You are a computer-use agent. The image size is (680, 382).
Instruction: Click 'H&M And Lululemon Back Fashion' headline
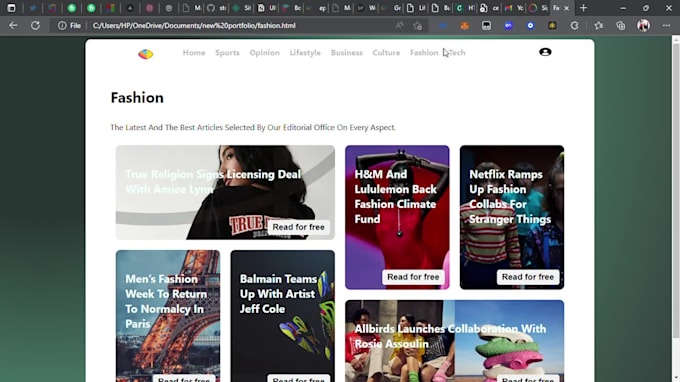396,196
